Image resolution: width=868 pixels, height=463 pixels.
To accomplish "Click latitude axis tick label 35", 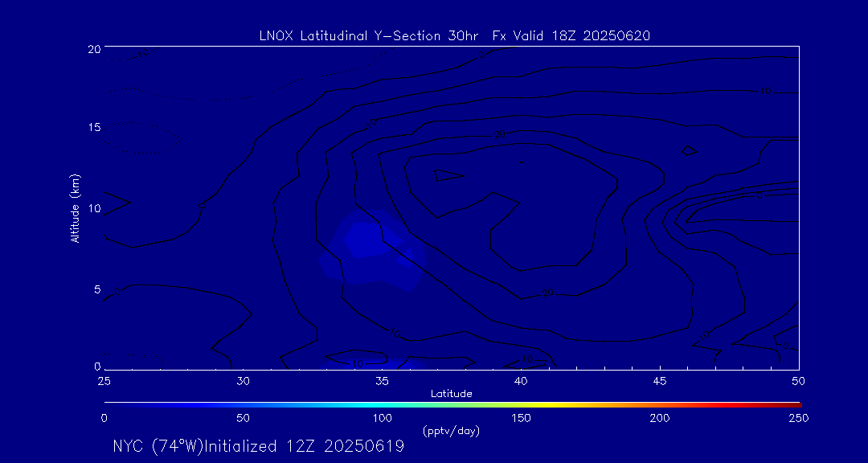I will click(x=382, y=381).
